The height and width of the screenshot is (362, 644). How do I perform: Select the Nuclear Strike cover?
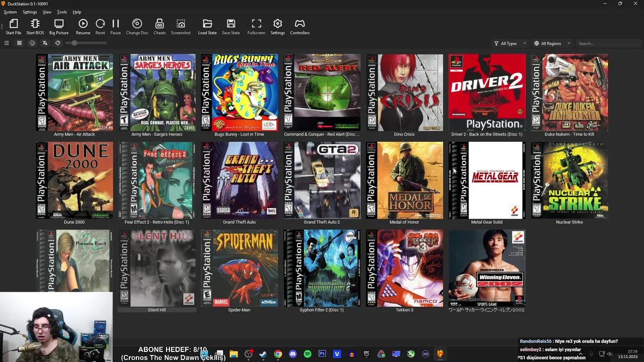tap(570, 180)
